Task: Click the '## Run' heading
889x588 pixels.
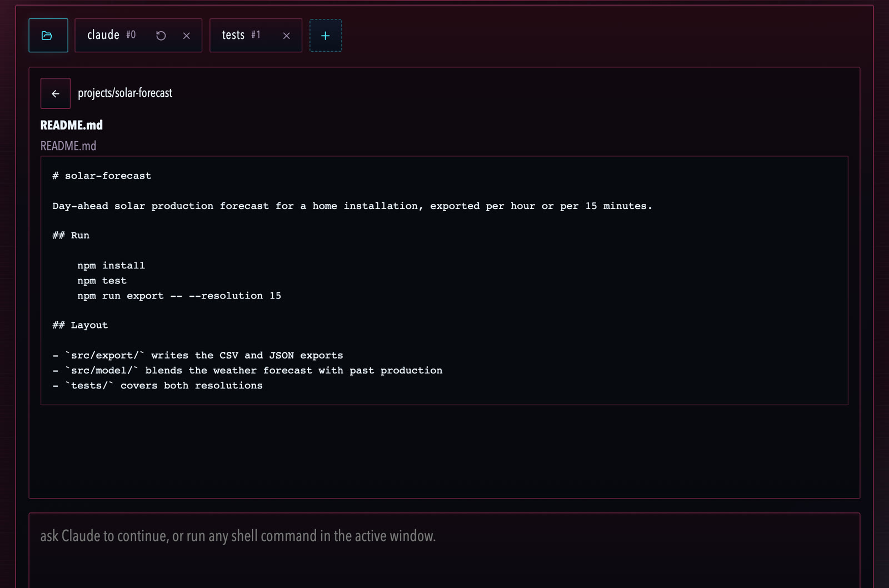Action: pyautogui.click(x=71, y=235)
